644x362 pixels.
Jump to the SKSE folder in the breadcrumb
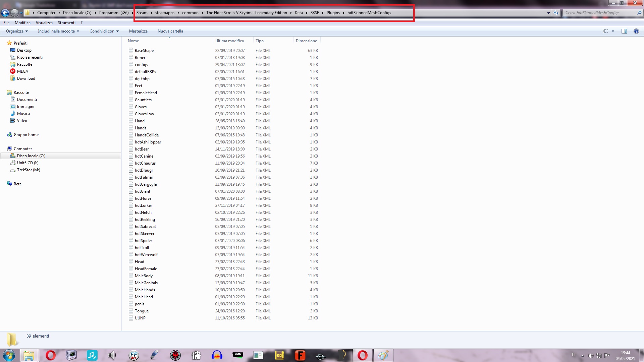[315, 13]
